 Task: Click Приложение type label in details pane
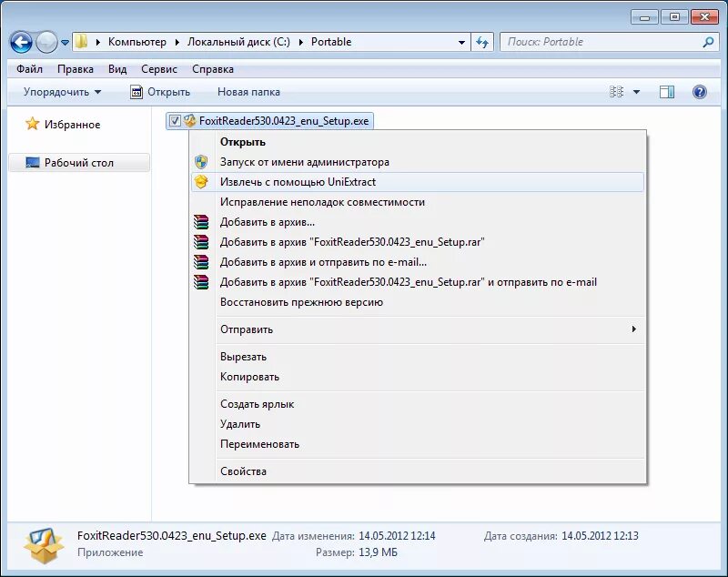(x=110, y=552)
